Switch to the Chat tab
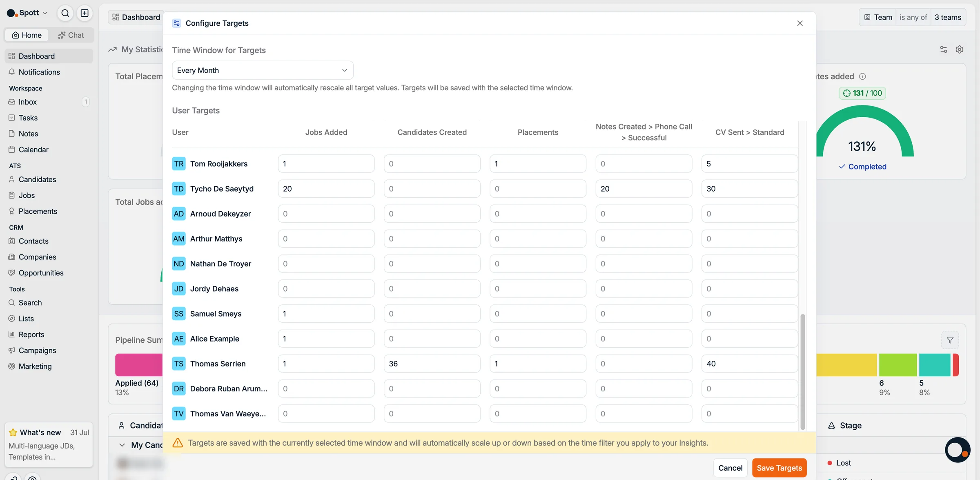 click(x=71, y=35)
